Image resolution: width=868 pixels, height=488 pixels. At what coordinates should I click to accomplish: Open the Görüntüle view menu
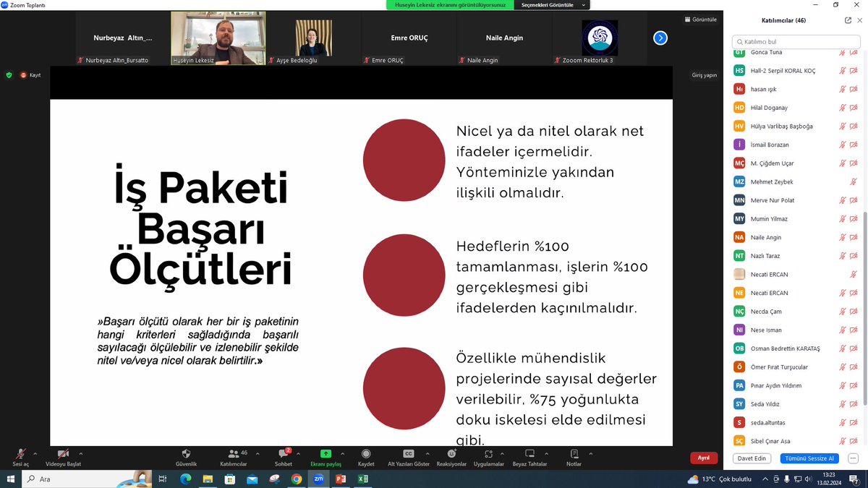click(x=699, y=20)
